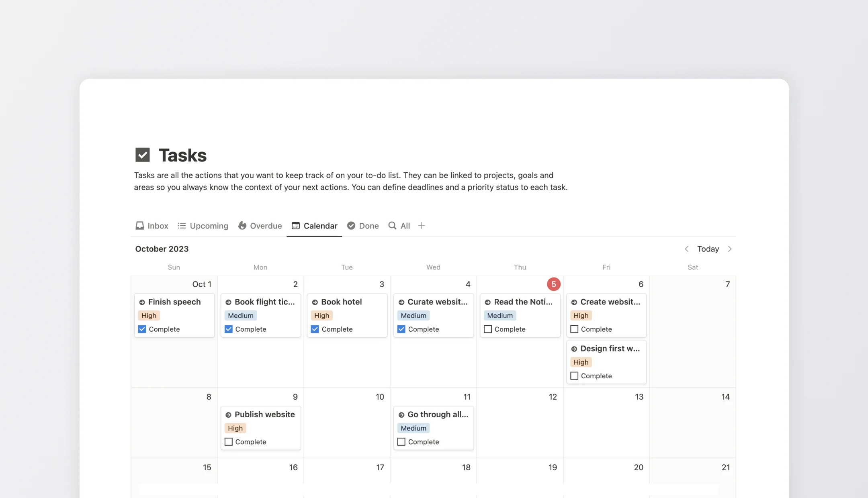Go to previous month with left chevron
The image size is (868, 498).
tap(686, 249)
